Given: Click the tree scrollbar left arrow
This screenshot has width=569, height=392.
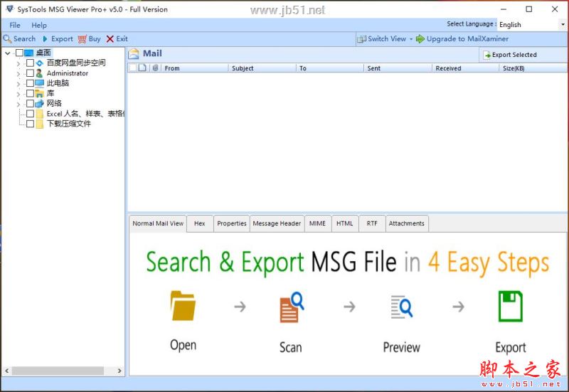Looking at the screenshot, I should (7, 371).
